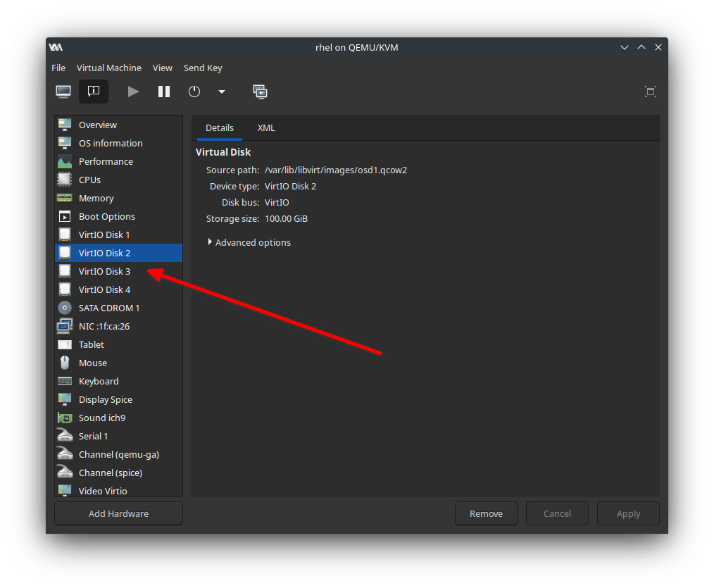The height and width of the screenshot is (588, 714).
Task: Select the VirtIO Disk 4 icon
Action: [65, 289]
